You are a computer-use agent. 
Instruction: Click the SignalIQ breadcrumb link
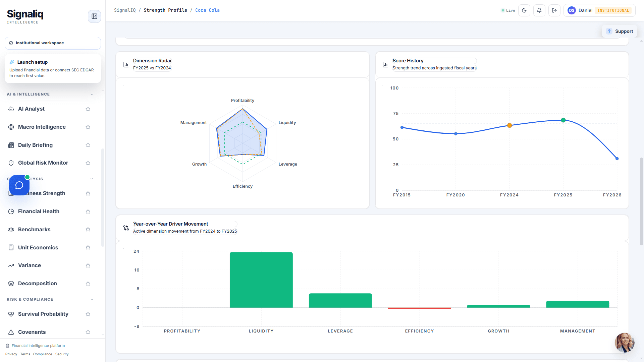click(x=125, y=10)
